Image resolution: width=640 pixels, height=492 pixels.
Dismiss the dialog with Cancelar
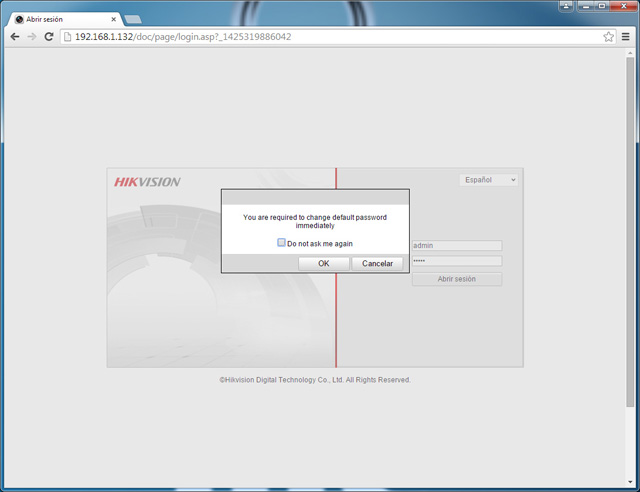[x=378, y=263]
